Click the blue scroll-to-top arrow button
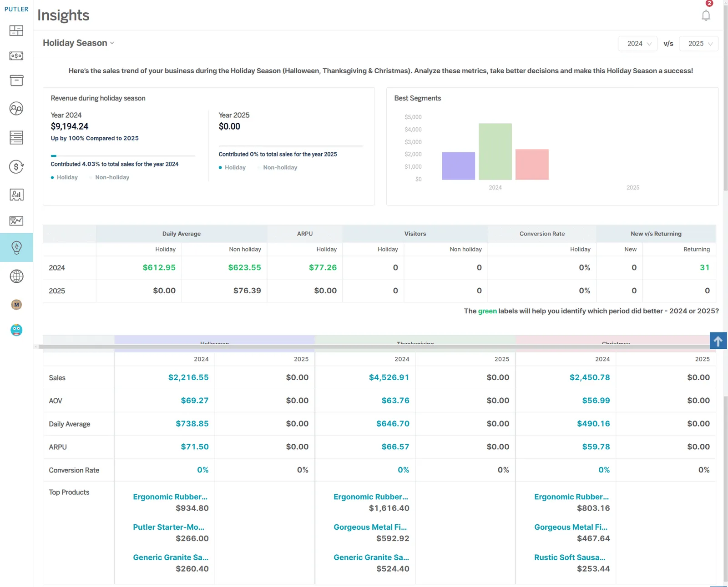 tap(718, 341)
